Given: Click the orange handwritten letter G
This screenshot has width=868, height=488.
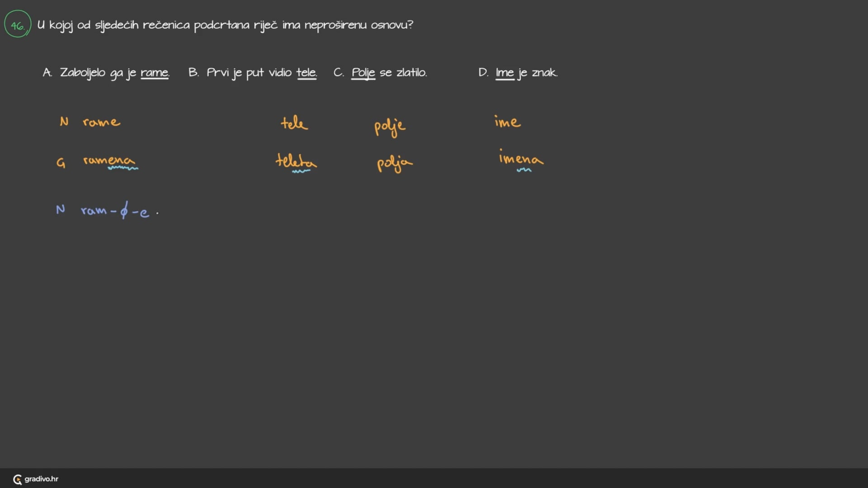Looking at the screenshot, I should click(x=61, y=163).
